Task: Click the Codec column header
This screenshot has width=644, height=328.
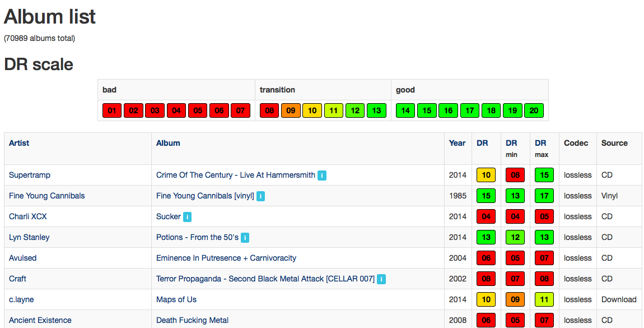Action: tap(576, 143)
